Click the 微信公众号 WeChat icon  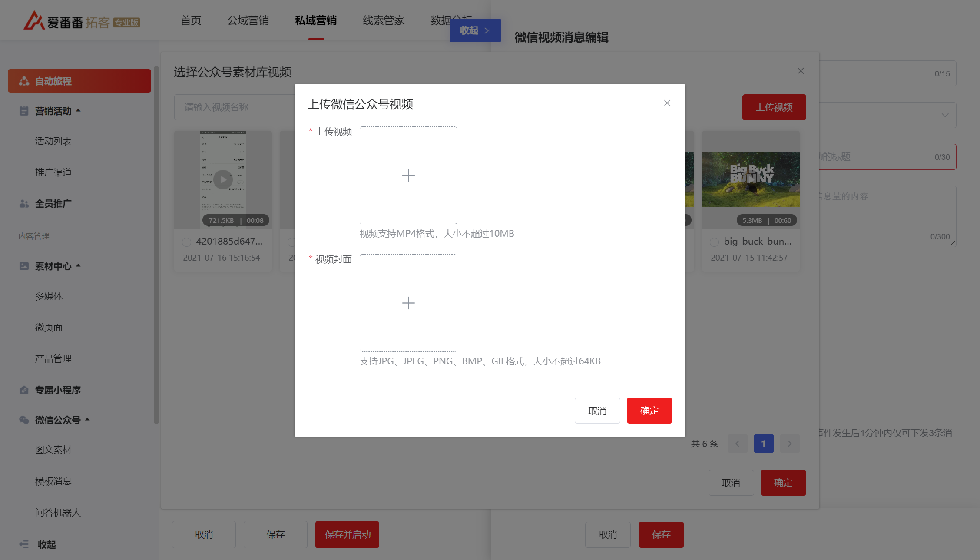coord(24,420)
